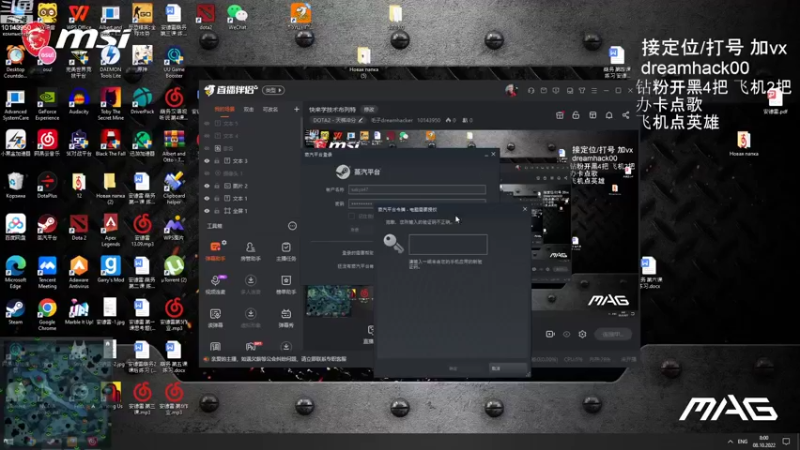The height and width of the screenshot is (450, 800).
Task: Click the customer service notice link at bottom
Action: (279, 359)
